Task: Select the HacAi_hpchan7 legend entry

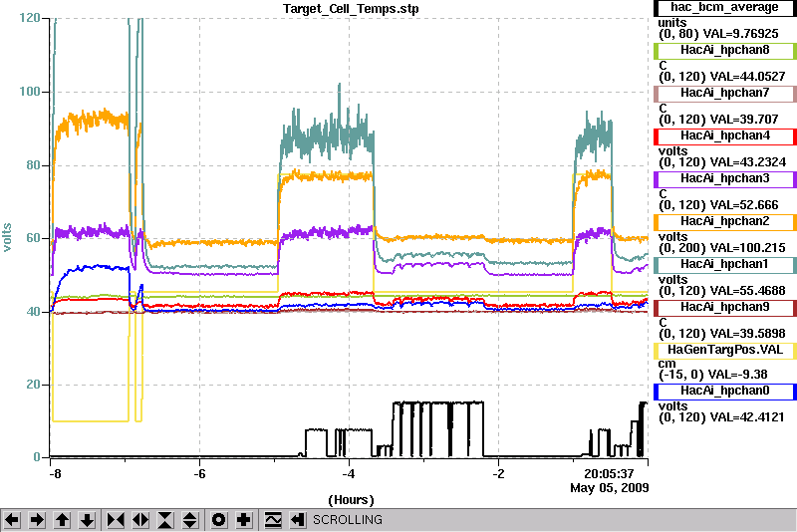Action: click(725, 93)
